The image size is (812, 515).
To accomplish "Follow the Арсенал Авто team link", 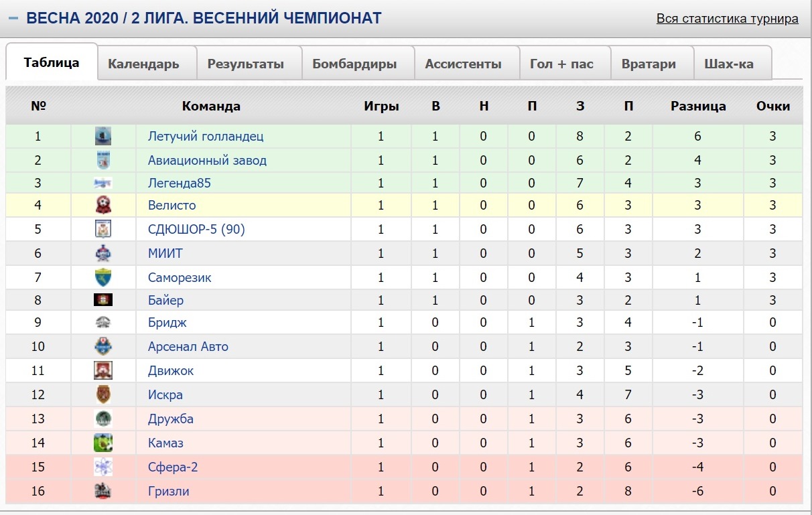I will click(188, 346).
